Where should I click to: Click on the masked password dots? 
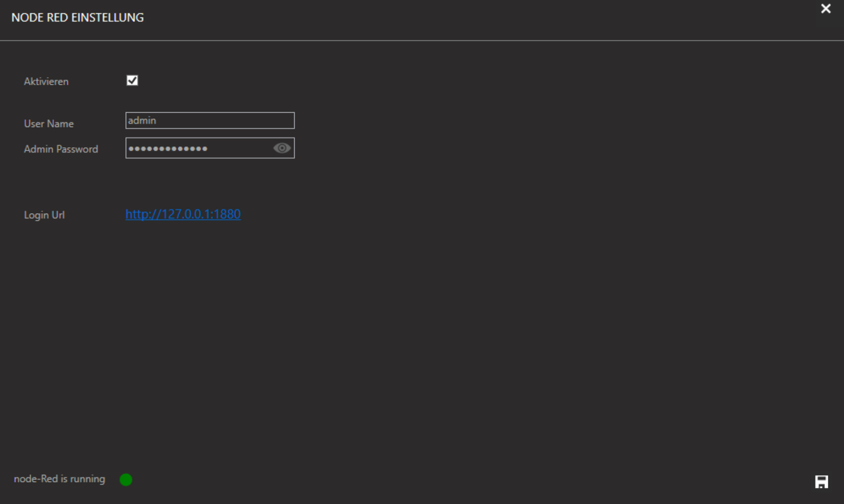pyautogui.click(x=168, y=149)
